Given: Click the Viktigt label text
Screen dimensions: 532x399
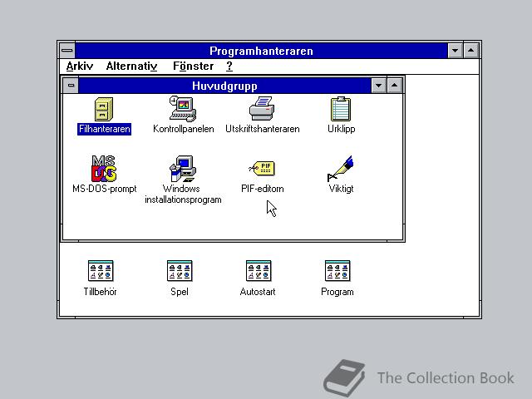Looking at the screenshot, I should 341,189.
